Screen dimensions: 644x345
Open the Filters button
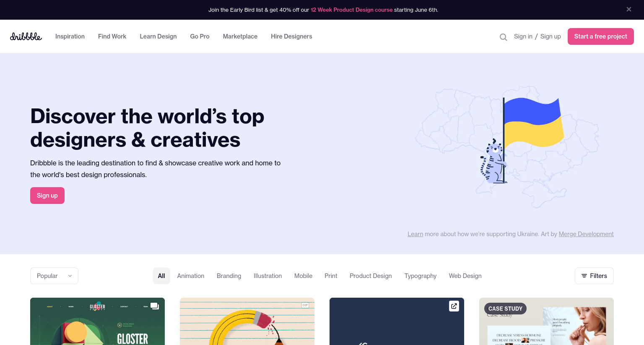pos(594,276)
